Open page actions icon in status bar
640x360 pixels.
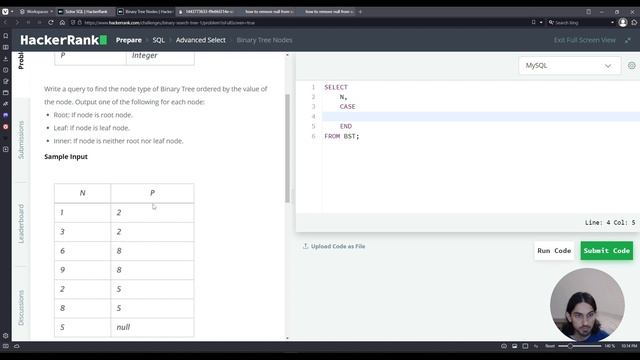[536, 346]
